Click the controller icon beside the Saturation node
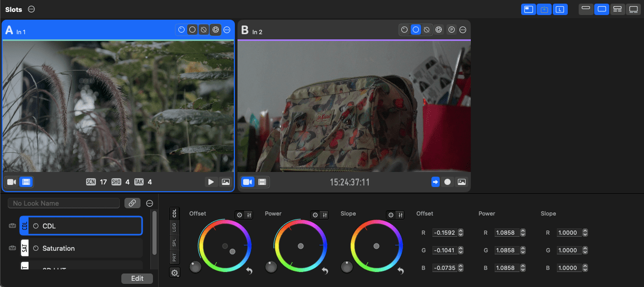Image resolution: width=644 pixels, height=287 pixels. click(12, 248)
